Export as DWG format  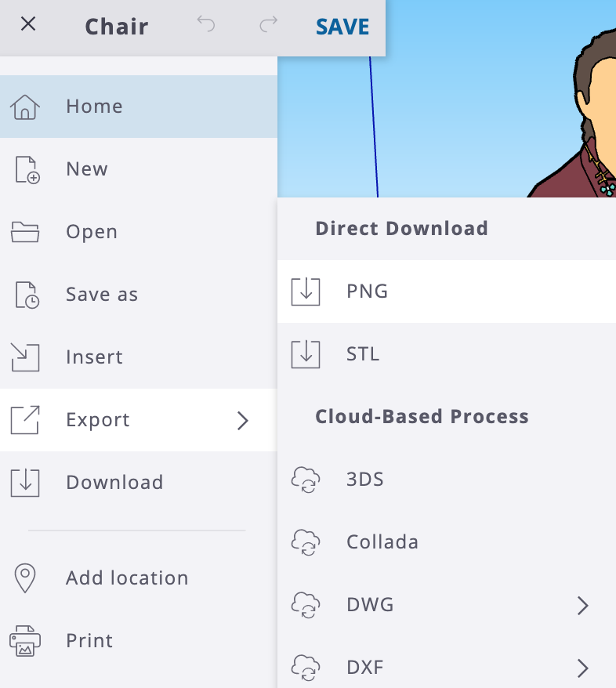(x=447, y=605)
